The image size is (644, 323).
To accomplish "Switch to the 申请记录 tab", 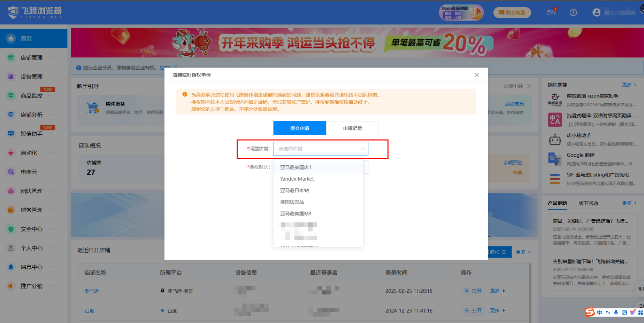I will (352, 128).
